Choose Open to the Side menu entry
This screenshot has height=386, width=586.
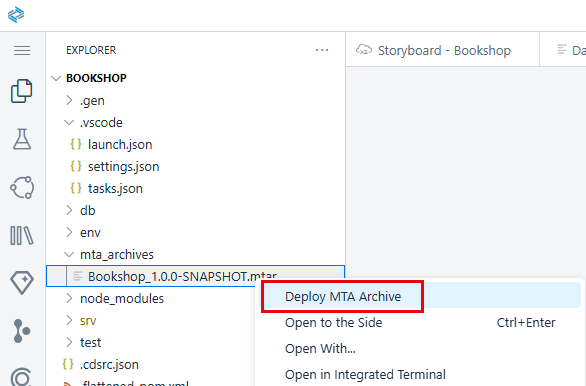coord(420,322)
